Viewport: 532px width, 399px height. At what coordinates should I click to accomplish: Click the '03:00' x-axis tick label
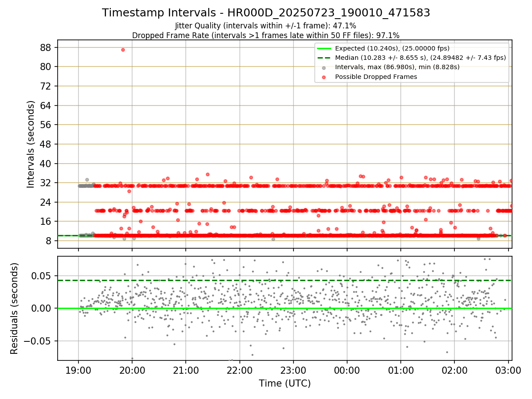tap(509, 370)
